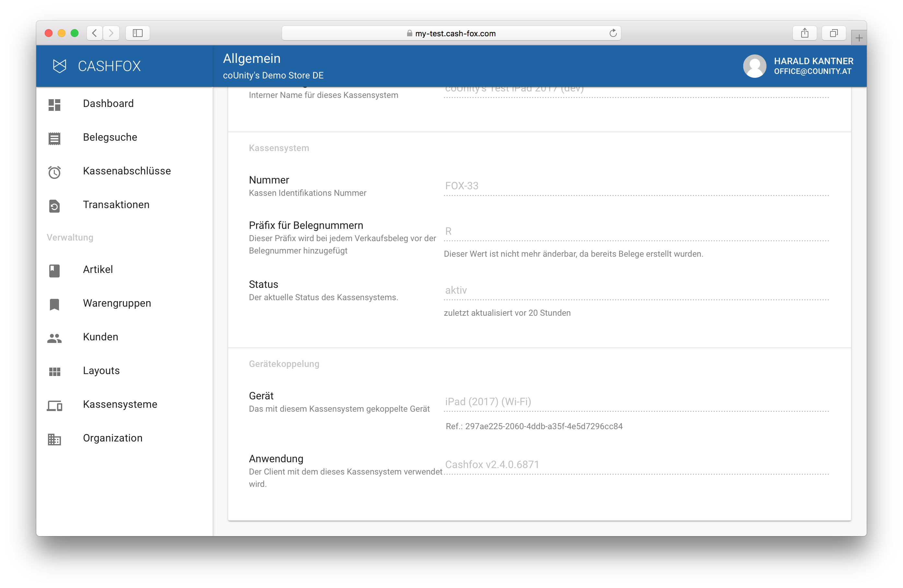The height and width of the screenshot is (588, 903).
Task: Click the Organization building icon
Action: point(54,439)
